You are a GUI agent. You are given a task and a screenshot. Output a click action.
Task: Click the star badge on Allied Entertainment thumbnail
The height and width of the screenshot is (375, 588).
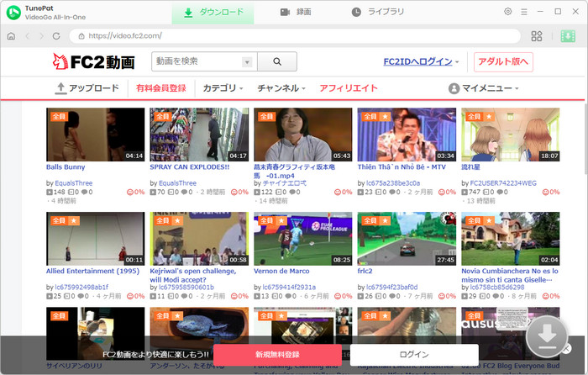tap(74, 220)
